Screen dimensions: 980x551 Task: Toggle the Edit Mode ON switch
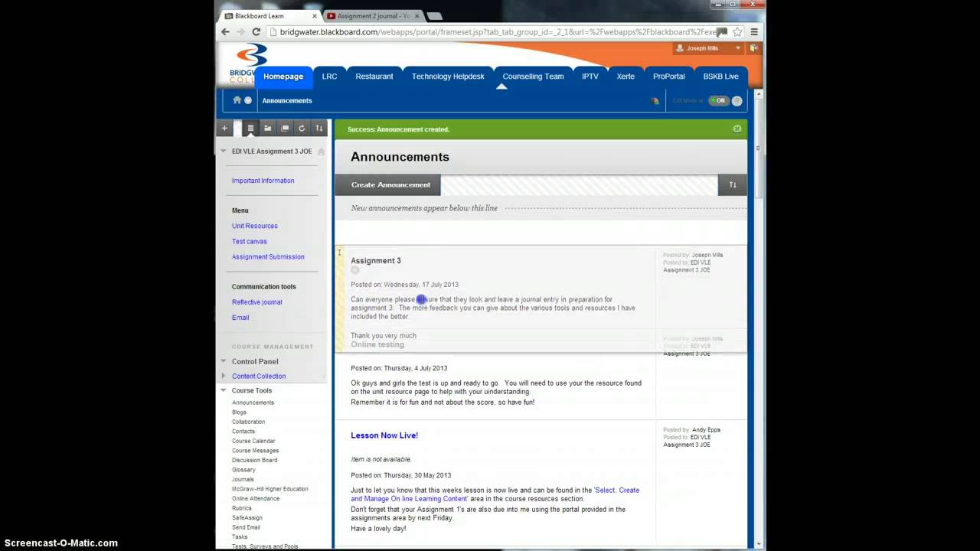point(718,100)
